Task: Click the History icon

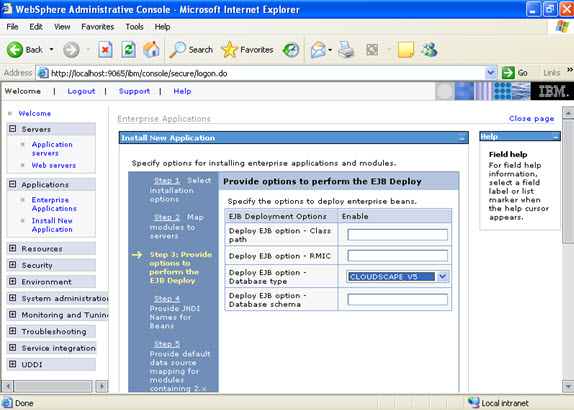Action: [291, 50]
